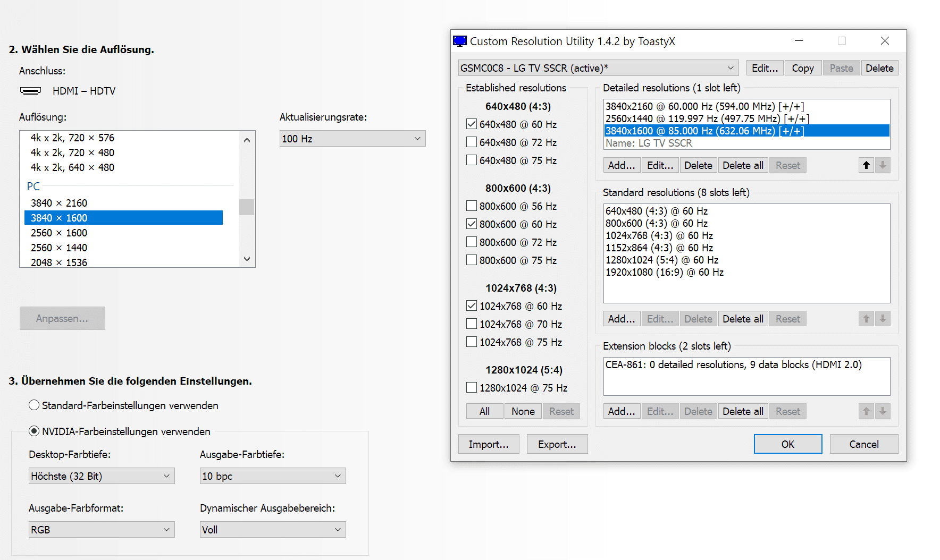Open the Aktualisierungsrate 100 Hz dropdown
This screenshot has width=940, height=560.
(352, 139)
